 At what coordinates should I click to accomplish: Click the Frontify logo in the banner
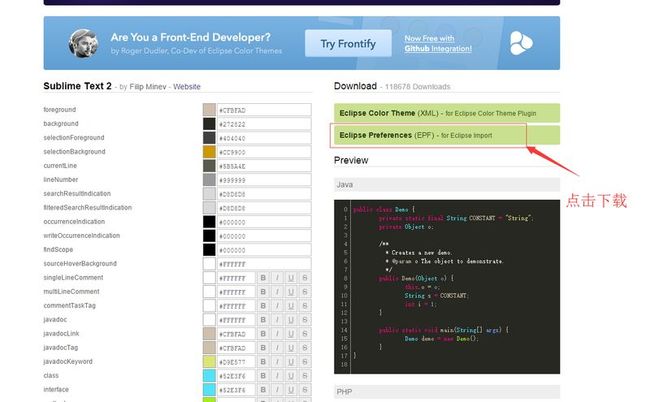(521, 43)
